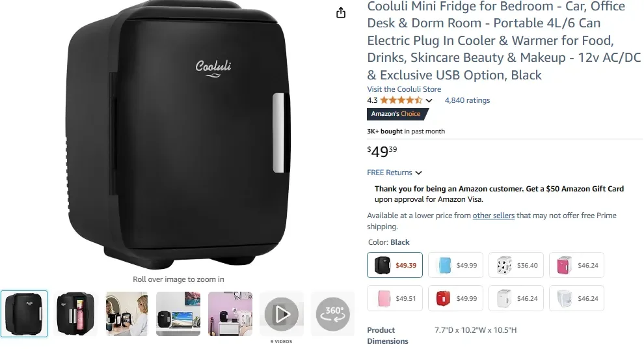644x349 pixels.
Task: View the open-door fridge thumbnail
Action: coord(75,314)
